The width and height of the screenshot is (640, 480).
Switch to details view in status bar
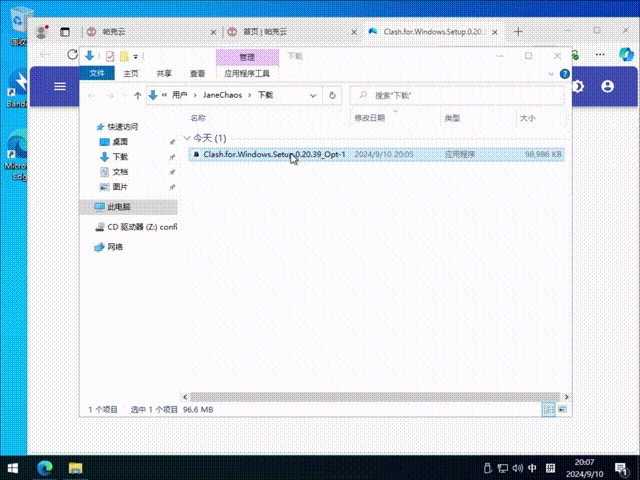pos(548,409)
